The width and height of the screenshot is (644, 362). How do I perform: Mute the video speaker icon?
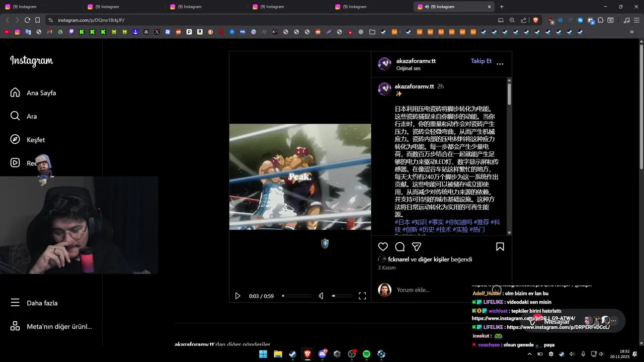click(x=321, y=296)
